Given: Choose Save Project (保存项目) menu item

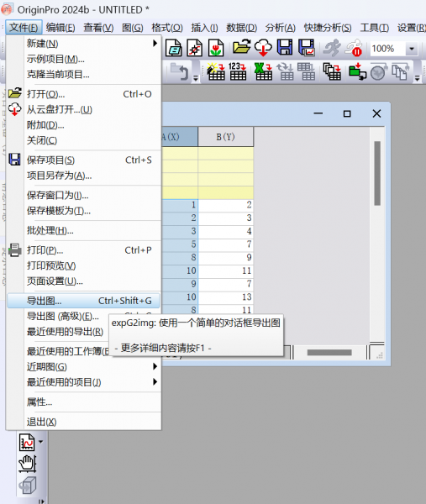Looking at the screenshot, I should (x=83, y=160).
